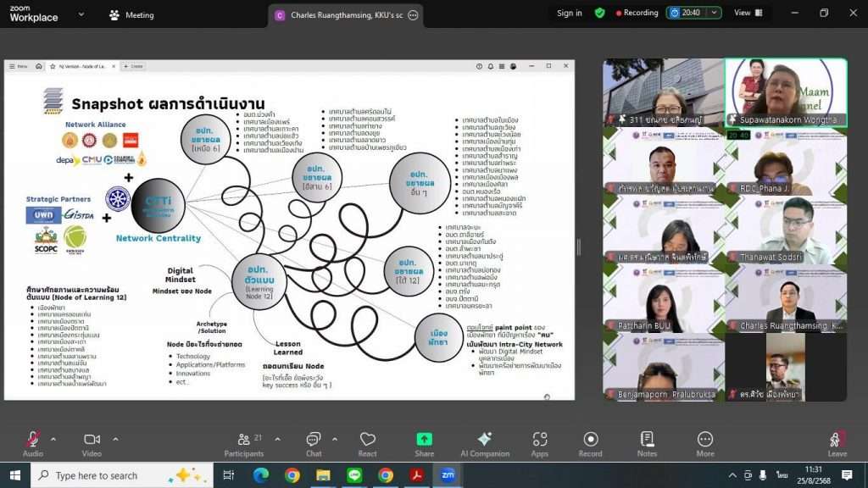Select Benjamaporn Pralubruksa video tile
This screenshot has height=488, width=868.
pyautogui.click(x=664, y=368)
